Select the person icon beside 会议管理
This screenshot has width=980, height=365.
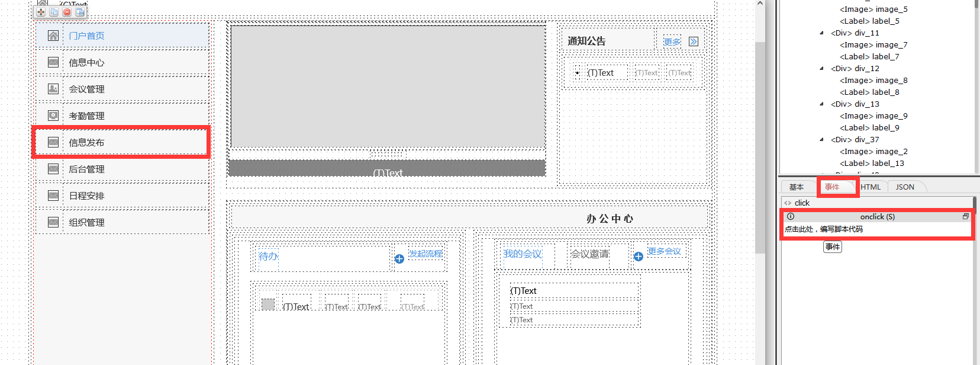53,89
